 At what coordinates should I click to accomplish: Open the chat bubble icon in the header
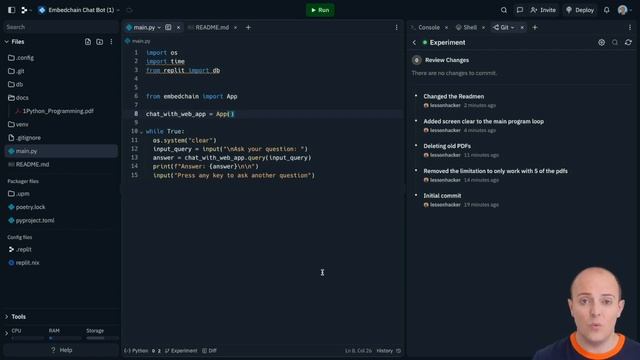coord(520,10)
